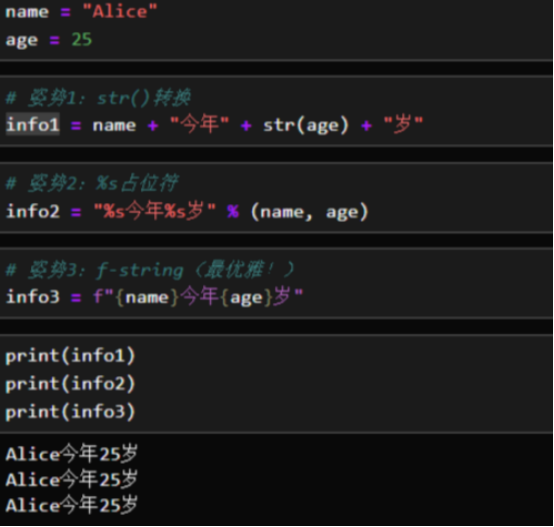This screenshot has height=527, width=554.
Task: Click the last output line Alice今年25岁
Action: 72,504
